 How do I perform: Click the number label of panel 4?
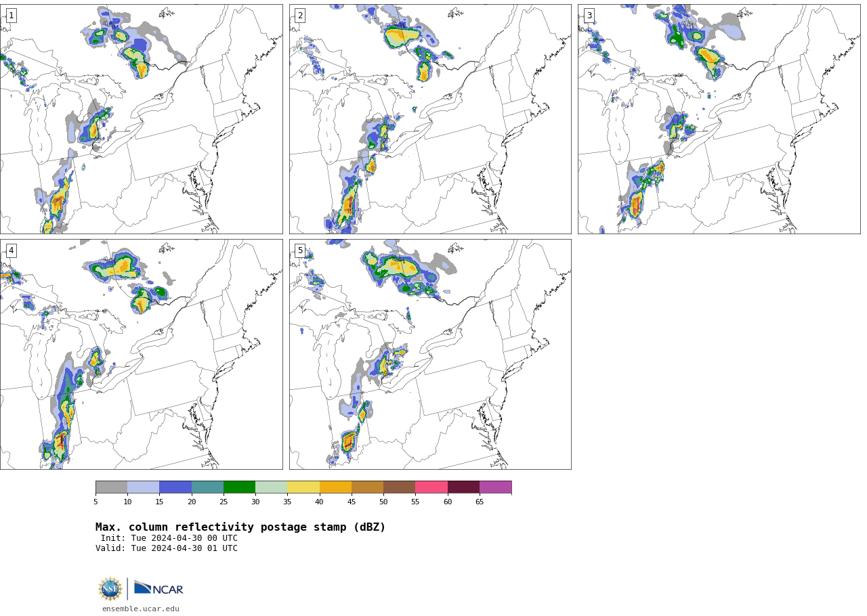11,250
